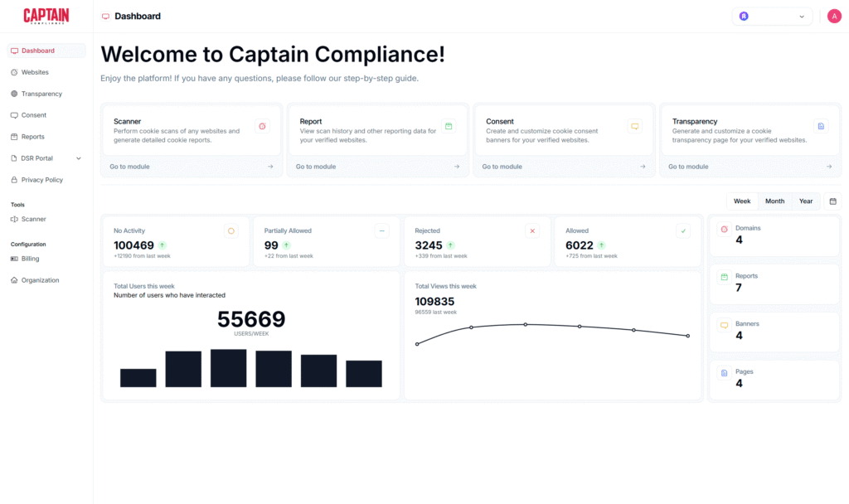This screenshot has width=849, height=504.
Task: Click the Allowed stat's checkmark icon
Action: 683,231
